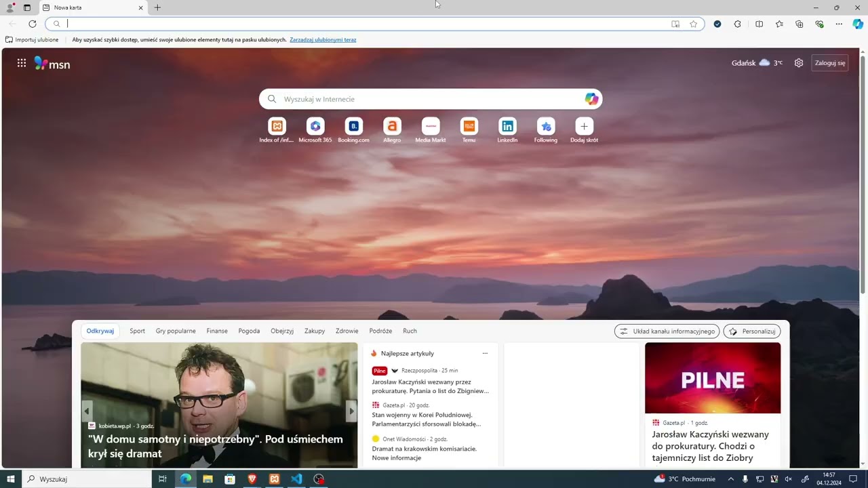This screenshot has width=868, height=488.
Task: Open "W domu samotny i niepotrzebny" headline
Action: tap(216, 446)
